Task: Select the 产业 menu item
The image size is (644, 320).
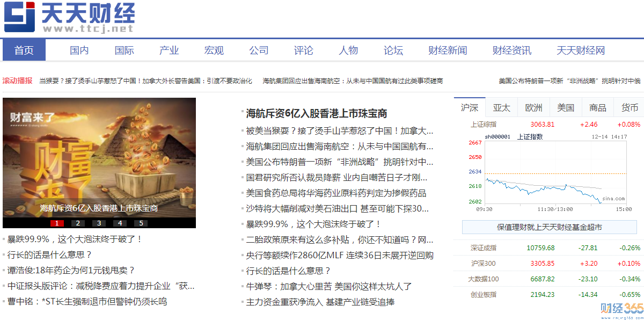Action: tap(169, 50)
